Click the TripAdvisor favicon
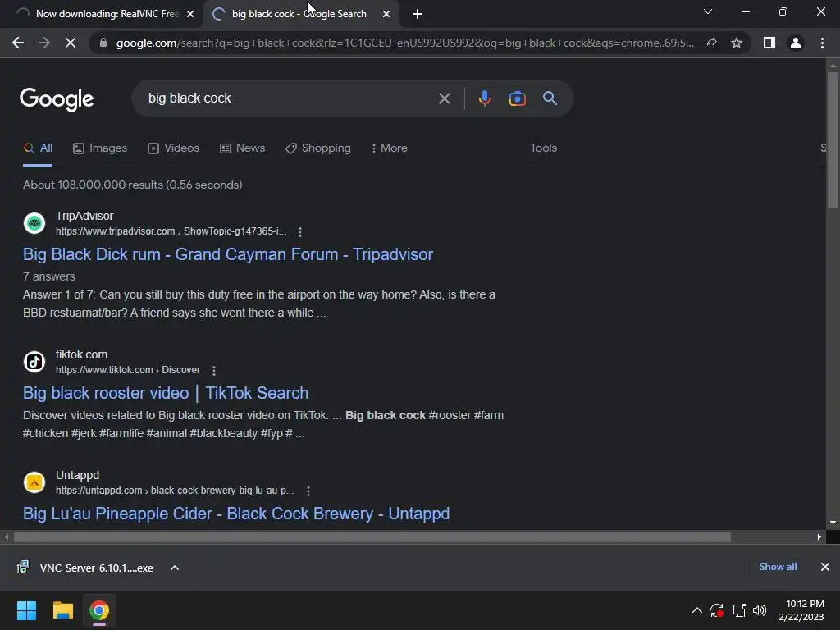Screen dimensions: 840x630 [34, 223]
